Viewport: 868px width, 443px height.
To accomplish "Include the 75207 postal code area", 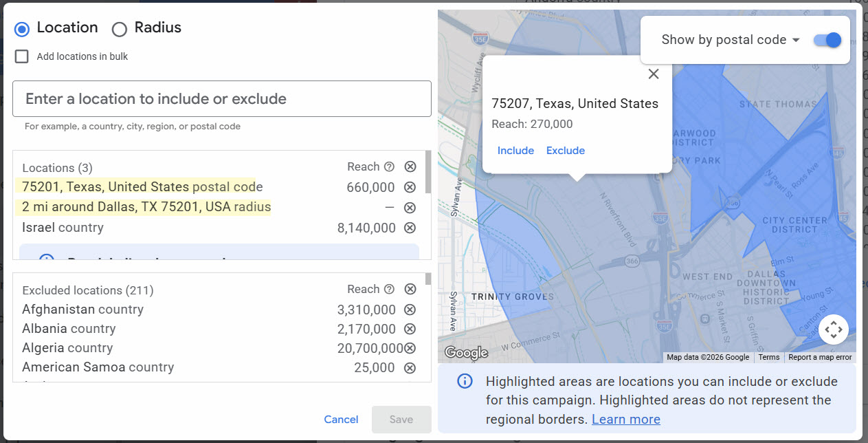I will pos(515,150).
